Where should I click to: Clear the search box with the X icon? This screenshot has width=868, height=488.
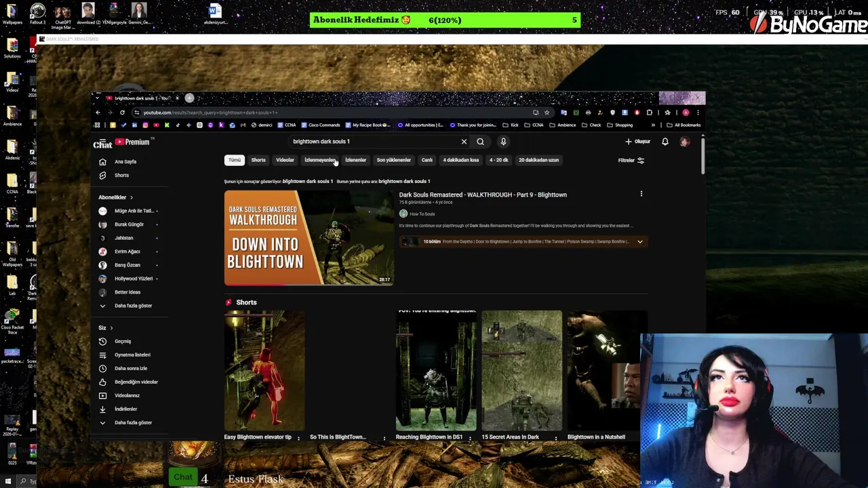(x=464, y=142)
